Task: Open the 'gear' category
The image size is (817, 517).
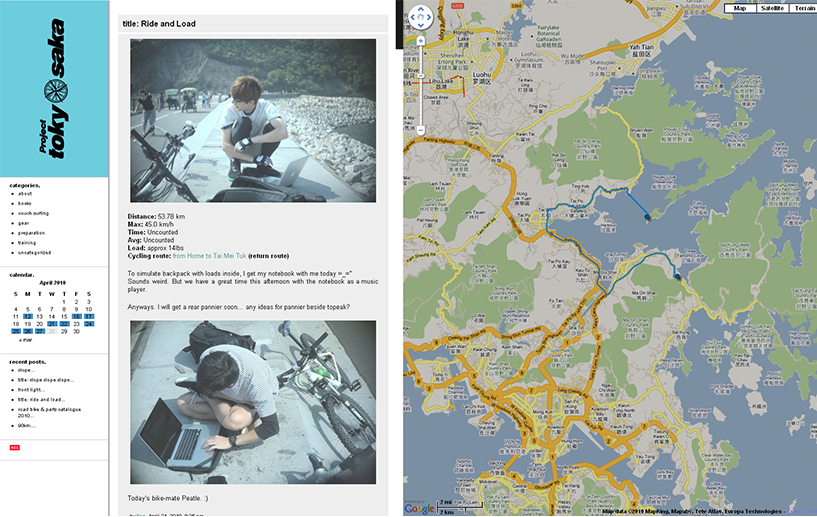Action: (x=23, y=223)
